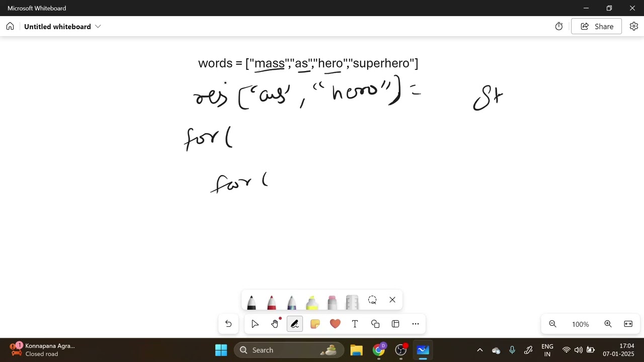Screen dimensions: 644x362
Task: Select the pink eraser tool
Action: point(332,302)
